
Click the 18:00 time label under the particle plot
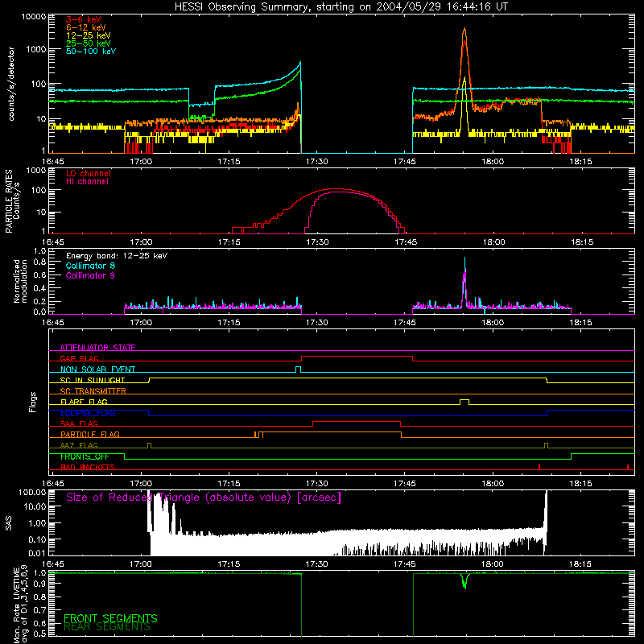click(x=493, y=242)
